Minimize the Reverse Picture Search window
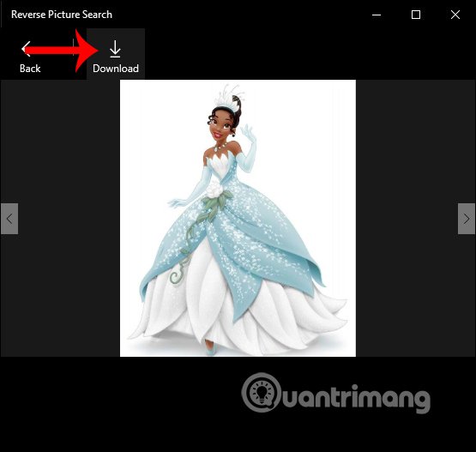 (377, 15)
